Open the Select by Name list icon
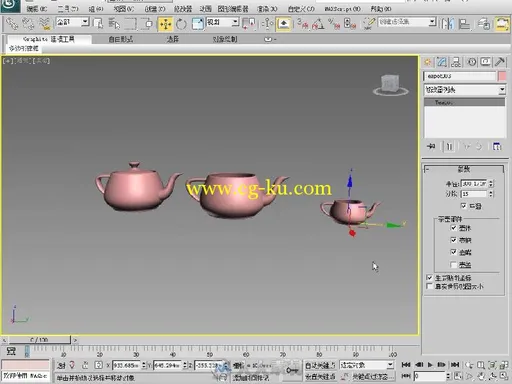Image resolution: width=512 pixels, height=384 pixels. (x=114, y=24)
